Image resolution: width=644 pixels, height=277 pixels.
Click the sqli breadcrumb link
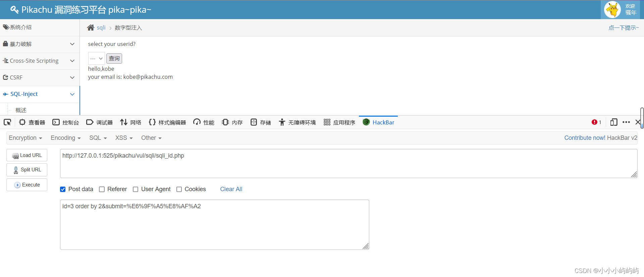[101, 27]
